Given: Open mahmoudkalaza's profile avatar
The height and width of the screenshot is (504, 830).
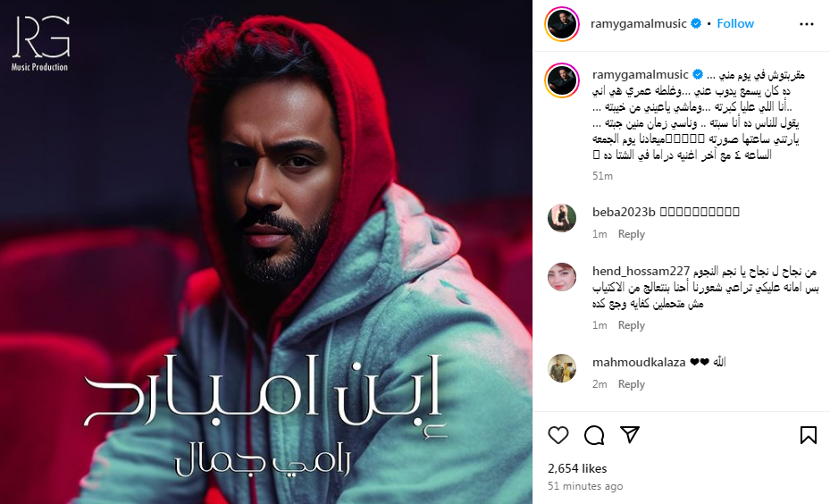Looking at the screenshot, I should click(x=562, y=368).
